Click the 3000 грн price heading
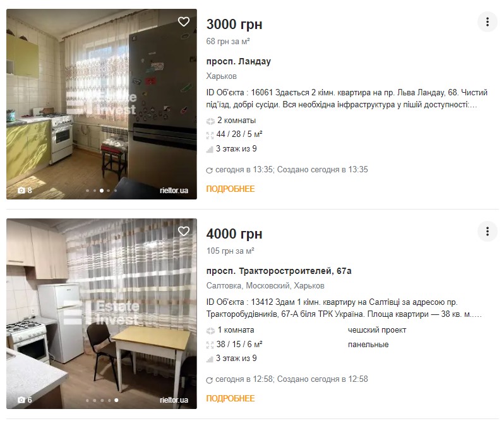This screenshot has height=421, width=504. [x=234, y=24]
